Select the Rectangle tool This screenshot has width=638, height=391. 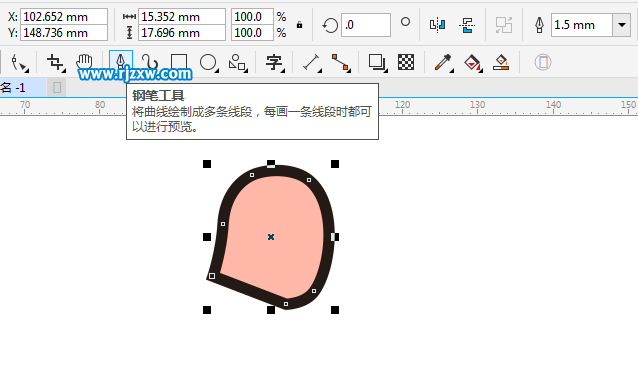click(179, 63)
